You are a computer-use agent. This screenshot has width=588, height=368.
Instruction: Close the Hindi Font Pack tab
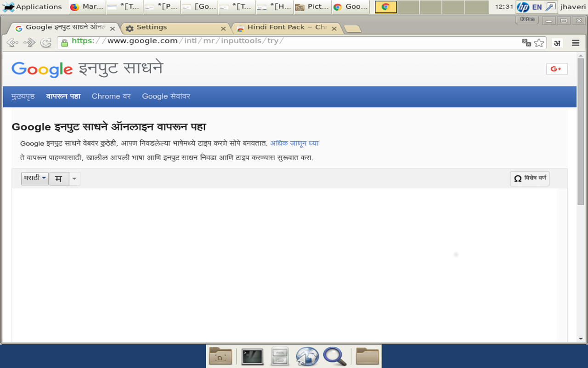pyautogui.click(x=334, y=29)
